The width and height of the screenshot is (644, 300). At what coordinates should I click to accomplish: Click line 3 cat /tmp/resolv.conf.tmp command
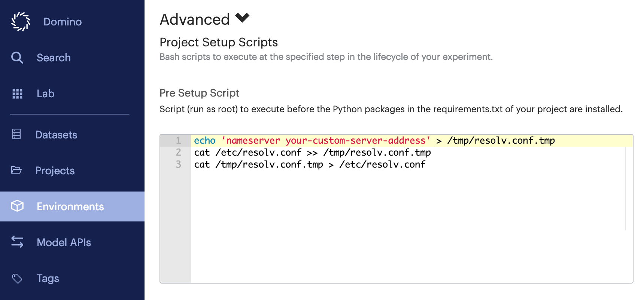pos(310,165)
